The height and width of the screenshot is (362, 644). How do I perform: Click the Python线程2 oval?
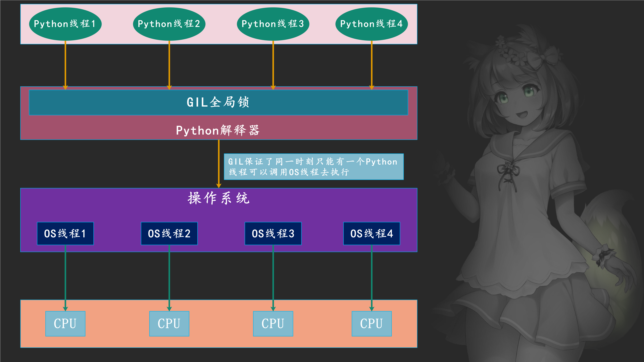[x=169, y=24]
